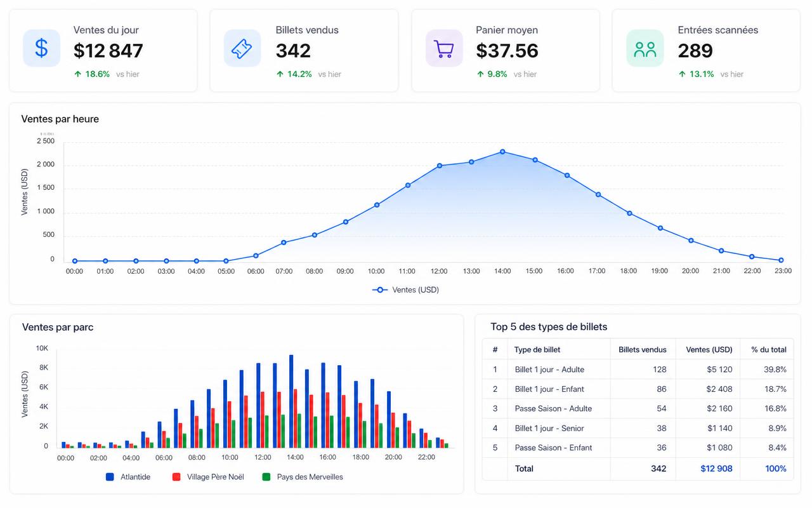Click the "$12 908" total sales value
The width and height of the screenshot is (812, 508).
717,469
